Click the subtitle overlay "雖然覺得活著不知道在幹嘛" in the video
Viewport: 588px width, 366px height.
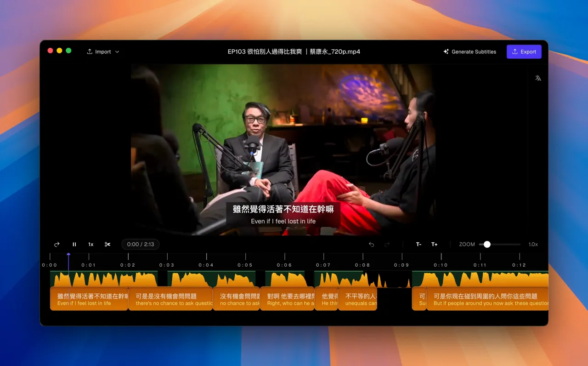pyautogui.click(x=283, y=209)
